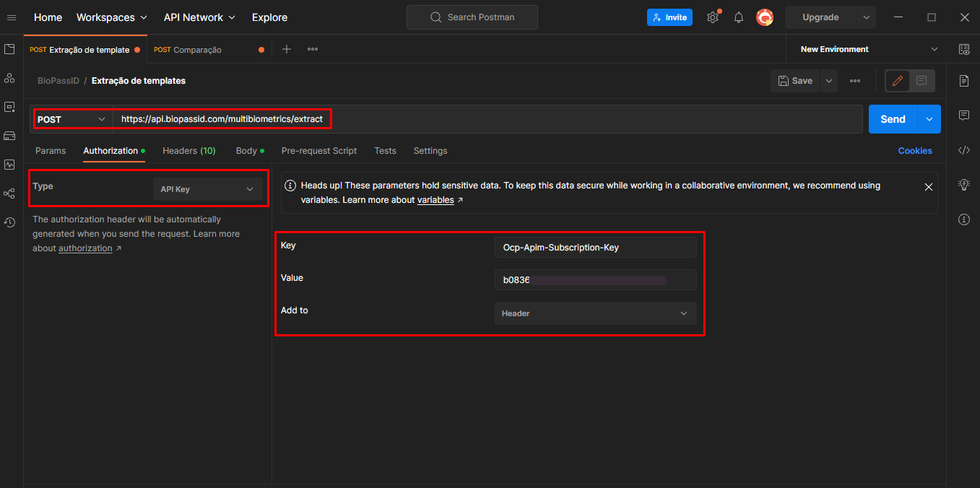Open the POST method dropdown
This screenshot has height=488, width=980.
point(72,119)
